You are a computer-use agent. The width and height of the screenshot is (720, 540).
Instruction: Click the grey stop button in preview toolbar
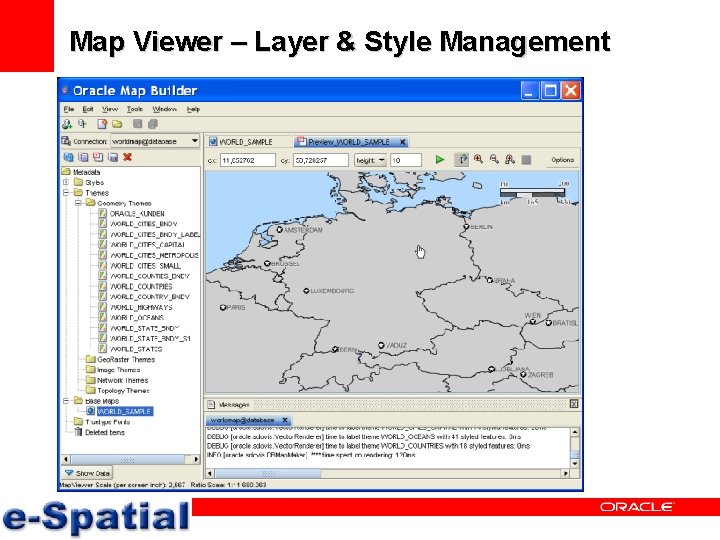click(x=527, y=160)
